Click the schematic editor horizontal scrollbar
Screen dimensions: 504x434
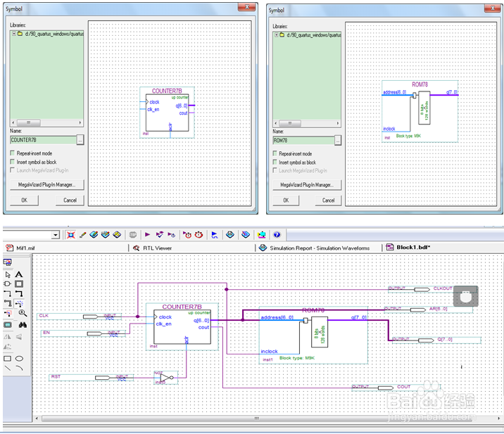(256, 419)
